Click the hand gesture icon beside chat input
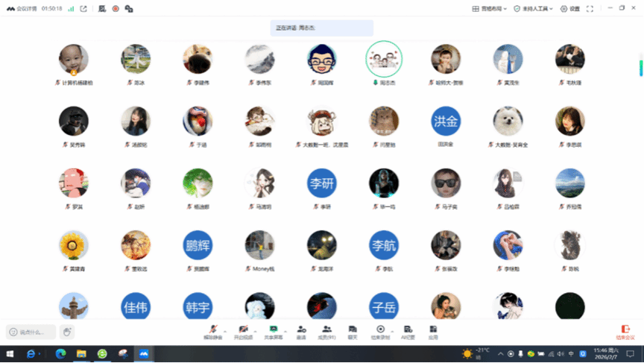Screen dimensions: 644x363 point(67,332)
